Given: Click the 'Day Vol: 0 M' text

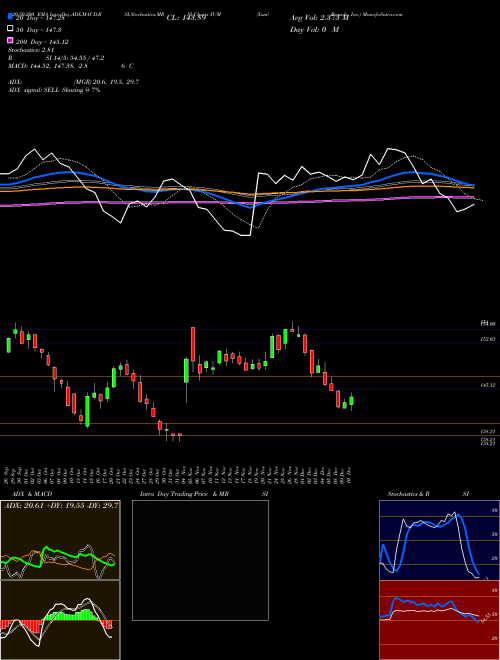Looking at the screenshot, I should 314,30.
